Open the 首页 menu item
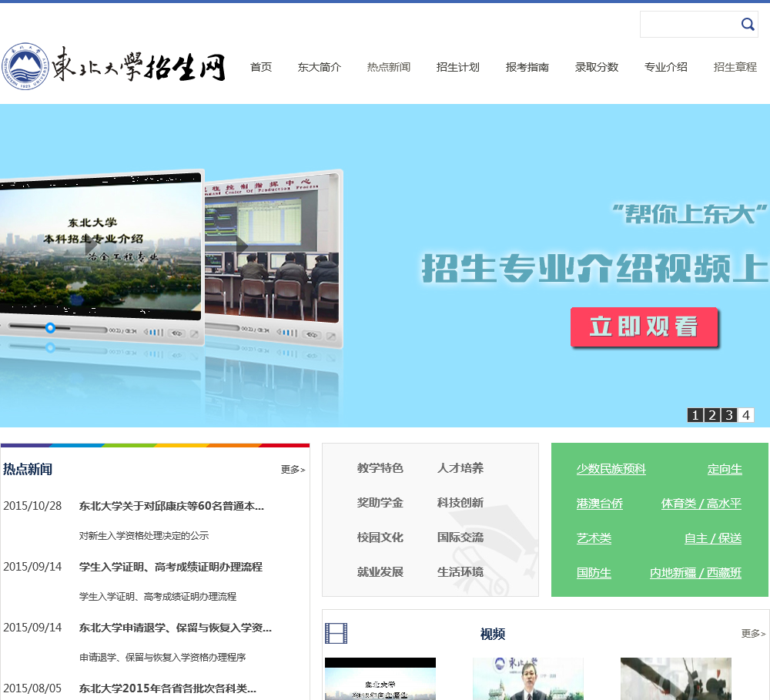The width and height of the screenshot is (770, 700). click(261, 67)
